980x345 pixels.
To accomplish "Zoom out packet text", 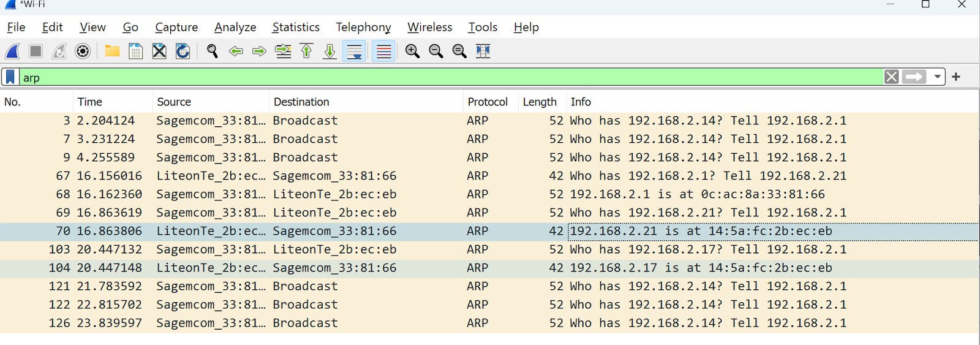I will click(436, 51).
